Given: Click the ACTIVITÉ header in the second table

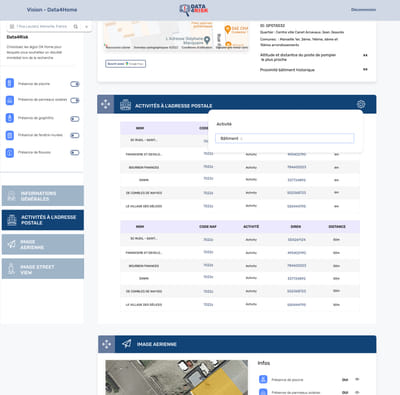Looking at the screenshot, I should click(251, 227).
